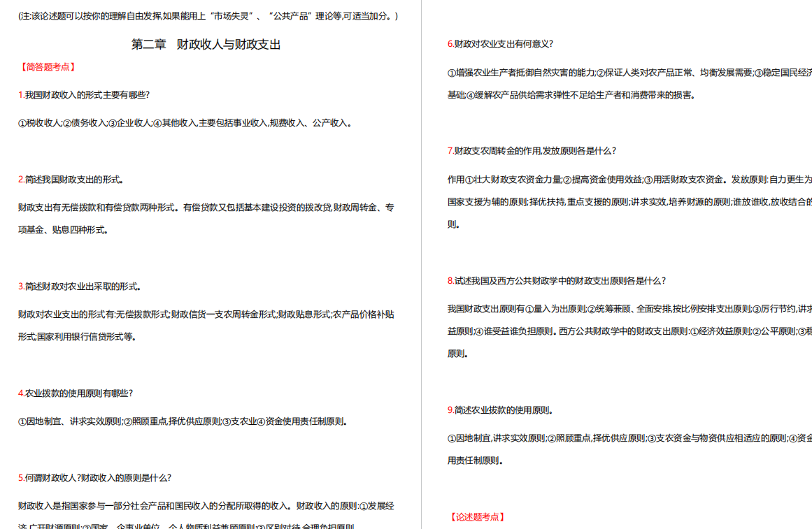Click the answer line starting ①税收收人
The width and height of the screenshot is (812, 529).
click(185, 123)
